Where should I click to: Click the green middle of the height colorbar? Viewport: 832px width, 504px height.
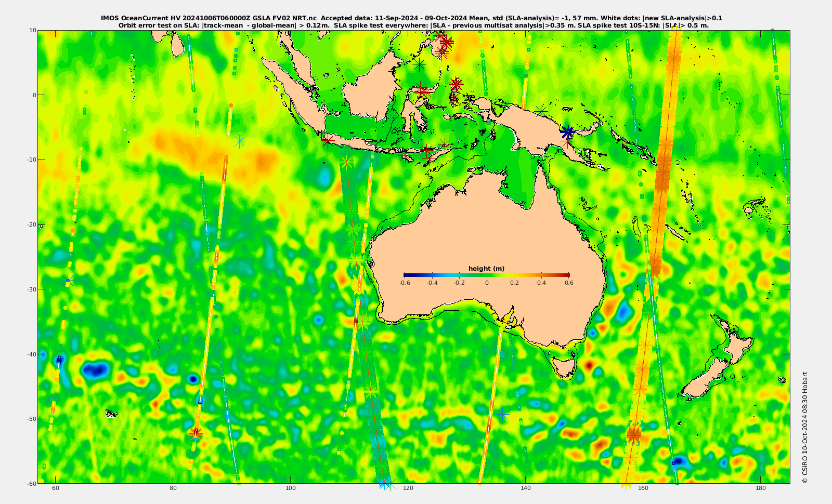click(x=487, y=275)
